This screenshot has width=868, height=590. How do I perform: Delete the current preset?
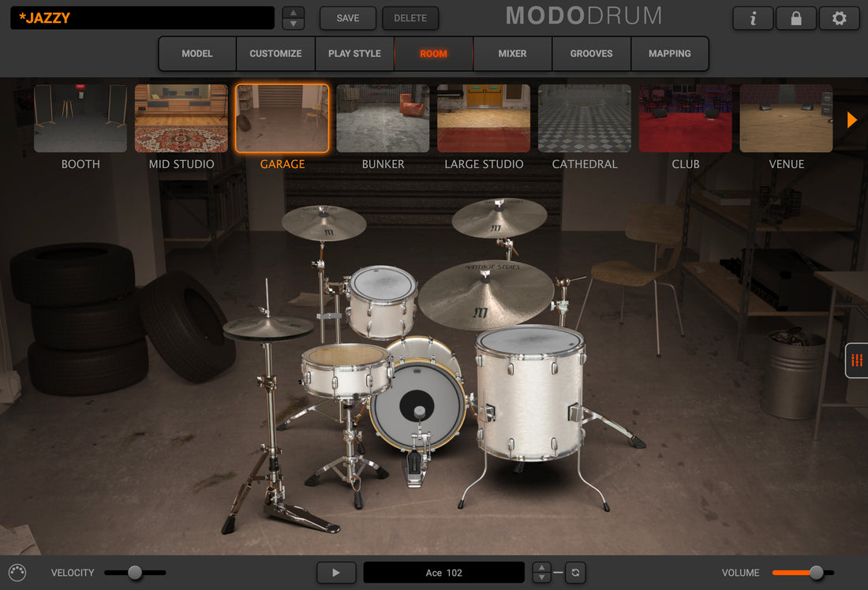tap(410, 18)
